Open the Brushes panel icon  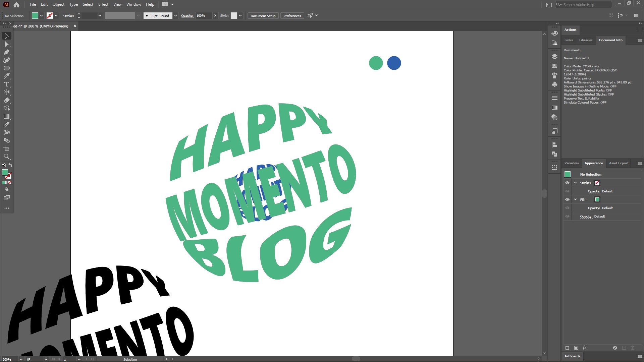click(x=554, y=75)
